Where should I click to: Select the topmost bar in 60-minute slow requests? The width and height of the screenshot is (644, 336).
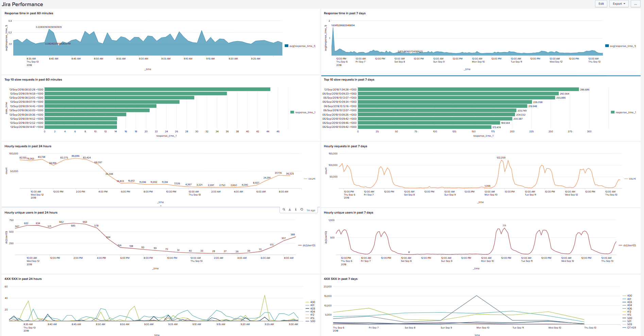(x=156, y=89)
